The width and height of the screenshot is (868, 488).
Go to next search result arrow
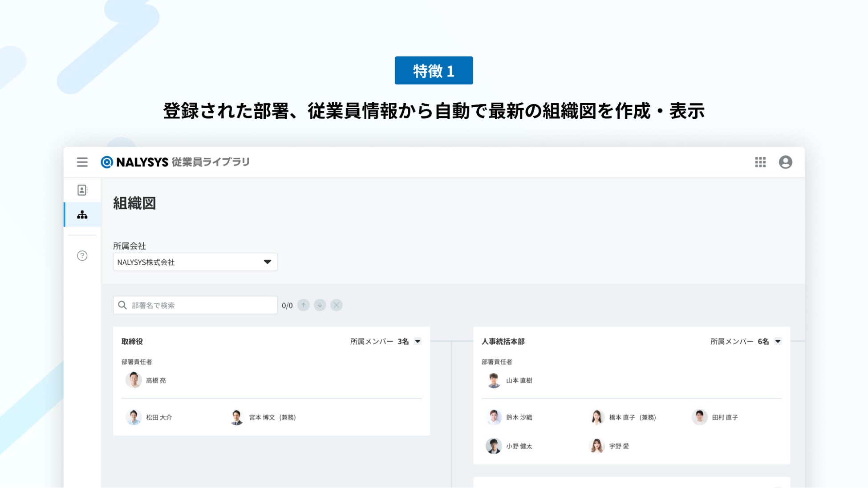coord(320,305)
